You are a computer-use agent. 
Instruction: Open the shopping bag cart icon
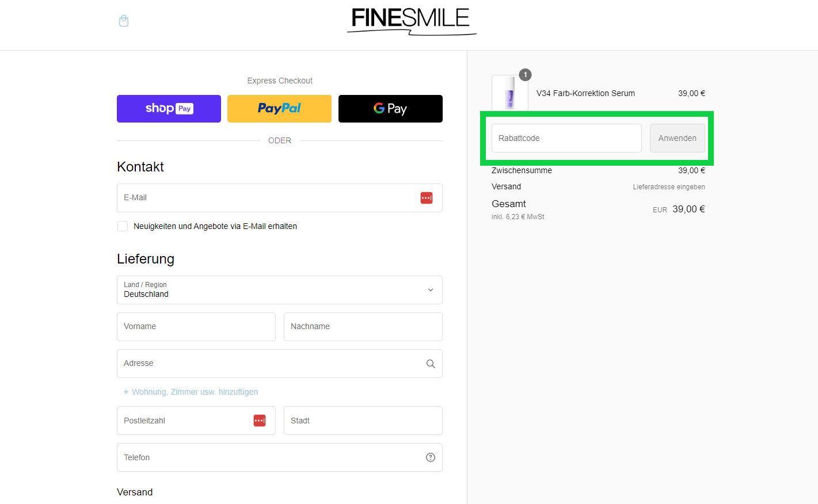click(124, 21)
